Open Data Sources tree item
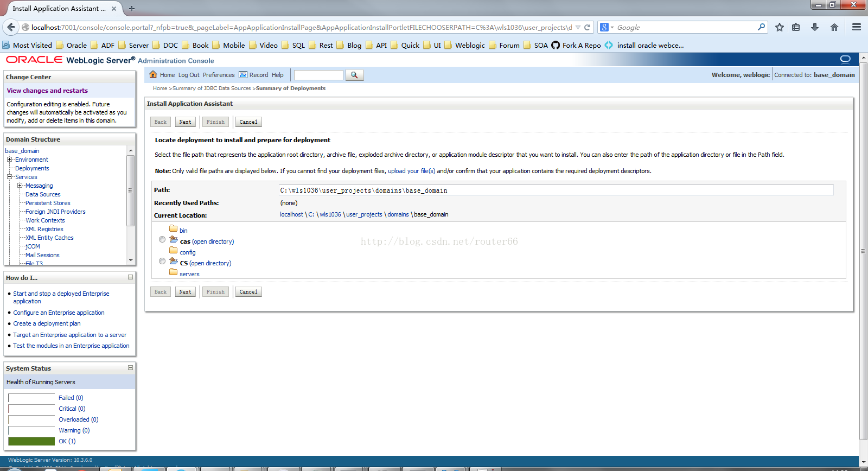Screen dimensions: 868x471 (43, 194)
